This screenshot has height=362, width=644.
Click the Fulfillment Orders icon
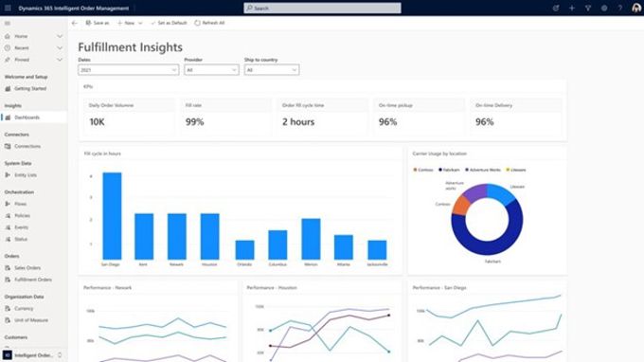coord(8,280)
